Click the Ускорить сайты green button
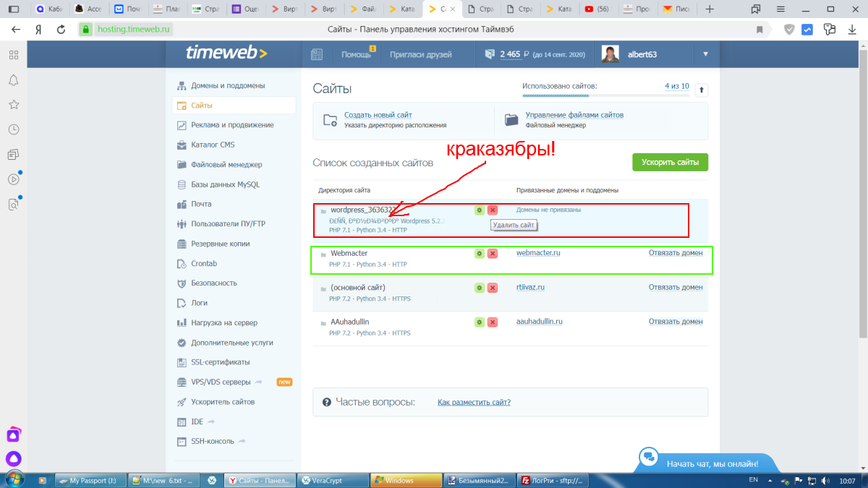Image resolution: width=868 pixels, height=488 pixels. [x=670, y=162]
